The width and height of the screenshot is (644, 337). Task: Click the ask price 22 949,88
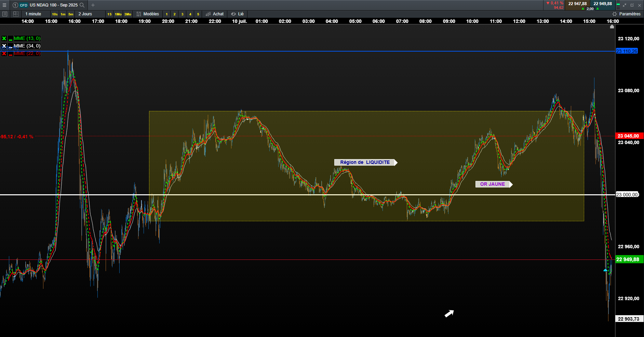603,4
